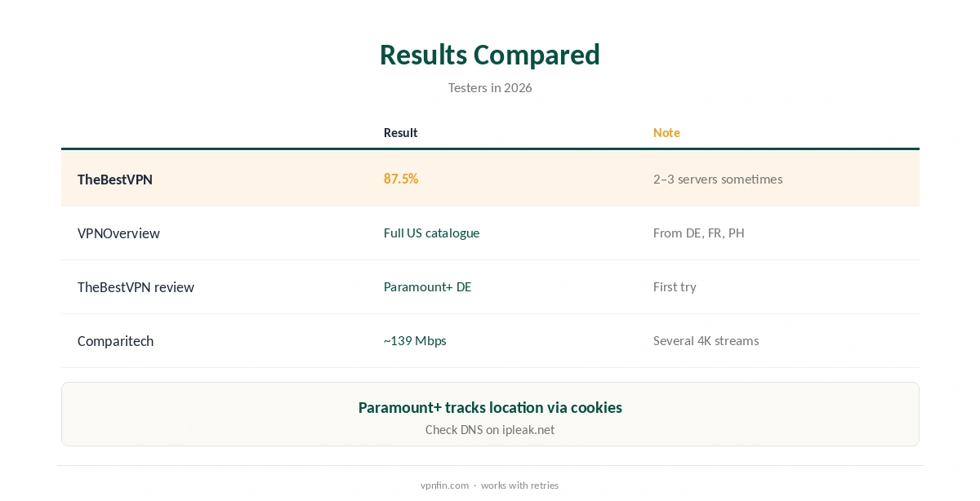Click Paramount+ tracks location via cookies callout
Screen dimensions: 980x501
(490, 407)
